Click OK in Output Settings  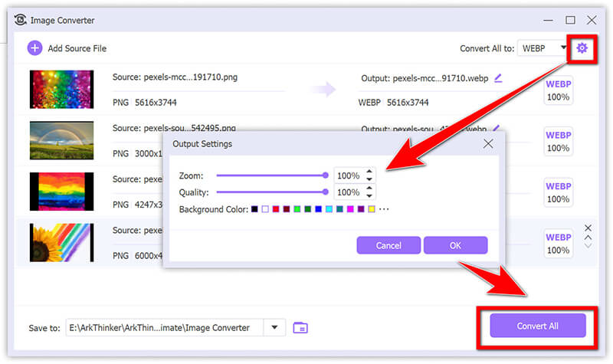point(455,245)
